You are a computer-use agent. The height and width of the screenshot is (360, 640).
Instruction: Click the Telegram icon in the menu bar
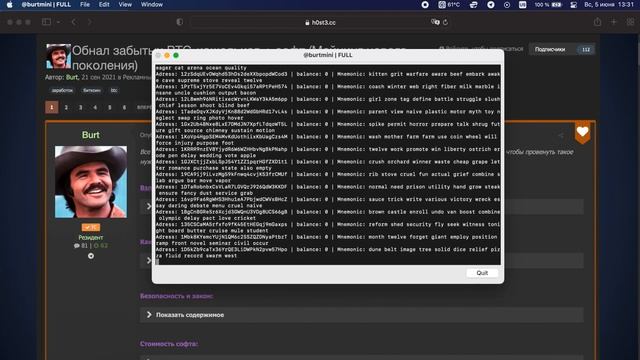point(491,4)
